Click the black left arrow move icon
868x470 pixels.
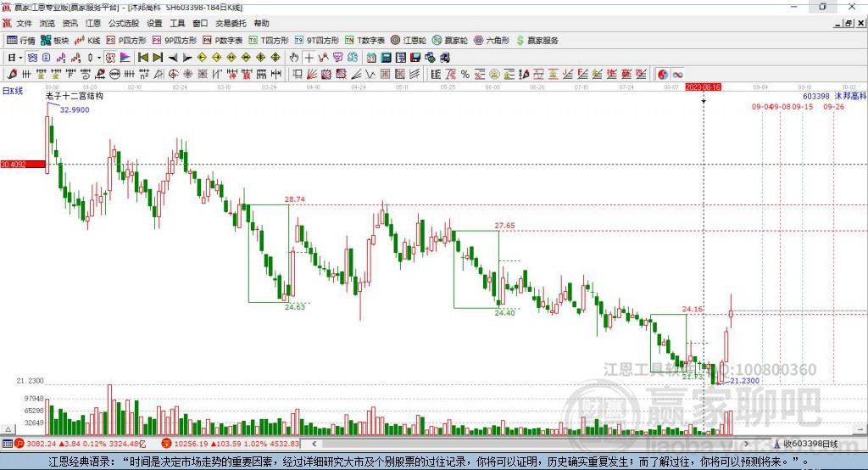173,58
